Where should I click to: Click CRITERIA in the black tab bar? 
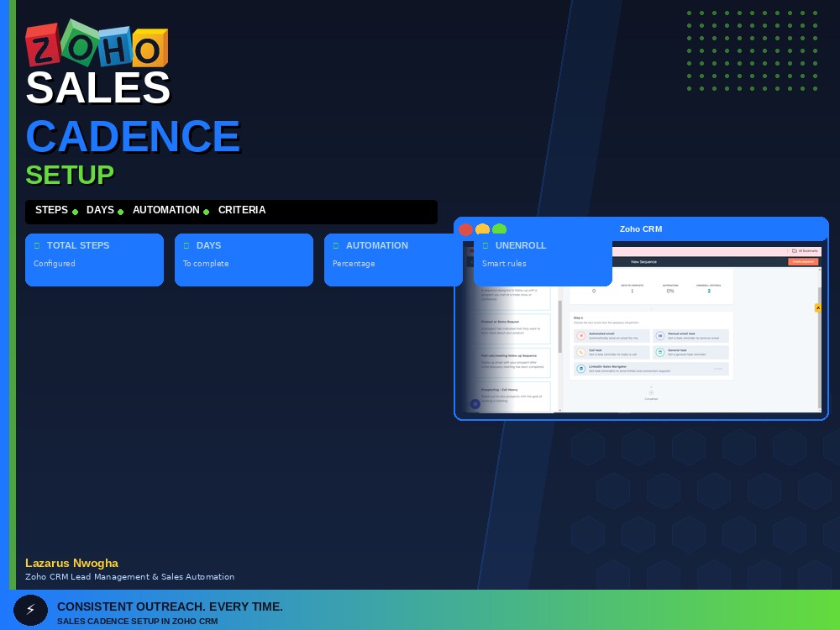[242, 210]
